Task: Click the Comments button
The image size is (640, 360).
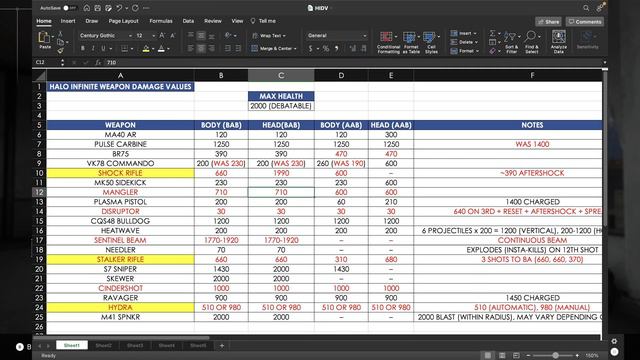Action: coord(585,22)
